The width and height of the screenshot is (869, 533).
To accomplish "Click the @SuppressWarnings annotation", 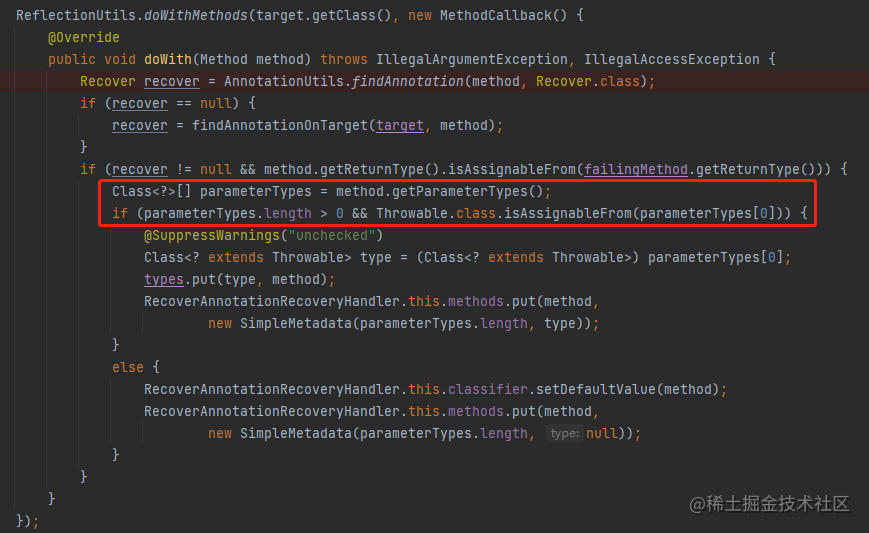I will 212,235.
